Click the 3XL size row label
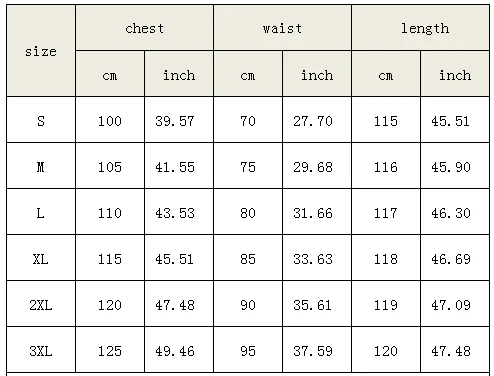494x376 pixels. point(41,350)
